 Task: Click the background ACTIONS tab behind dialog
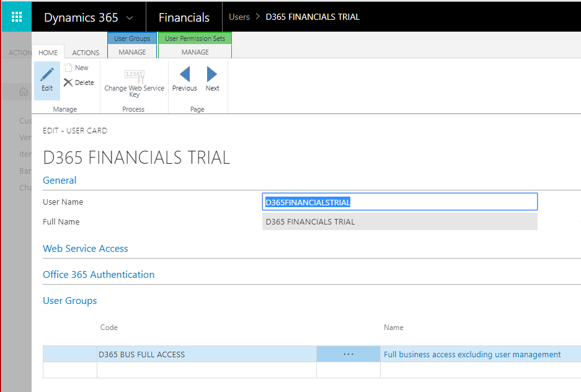point(20,53)
